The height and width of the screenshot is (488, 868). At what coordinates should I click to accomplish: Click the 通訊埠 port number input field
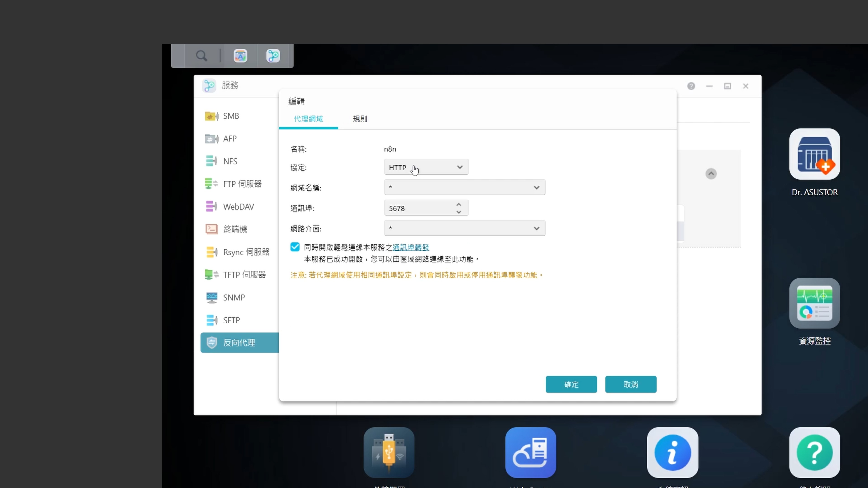[418, 208]
